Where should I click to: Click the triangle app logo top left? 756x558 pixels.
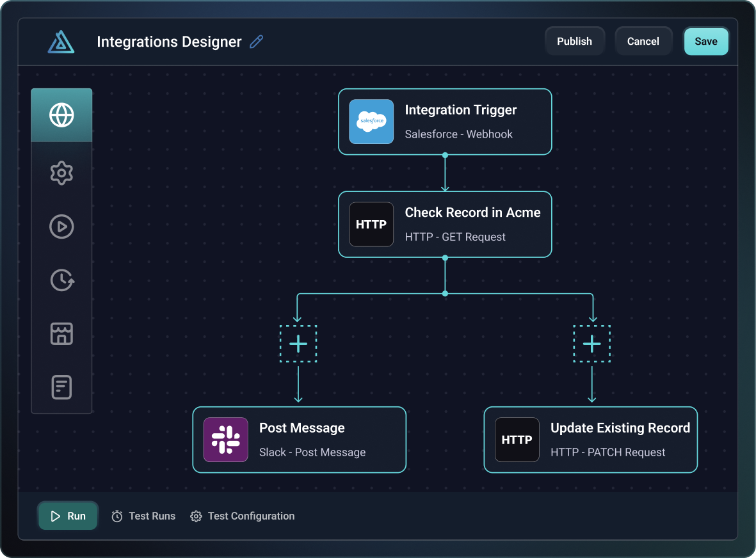[x=61, y=41]
